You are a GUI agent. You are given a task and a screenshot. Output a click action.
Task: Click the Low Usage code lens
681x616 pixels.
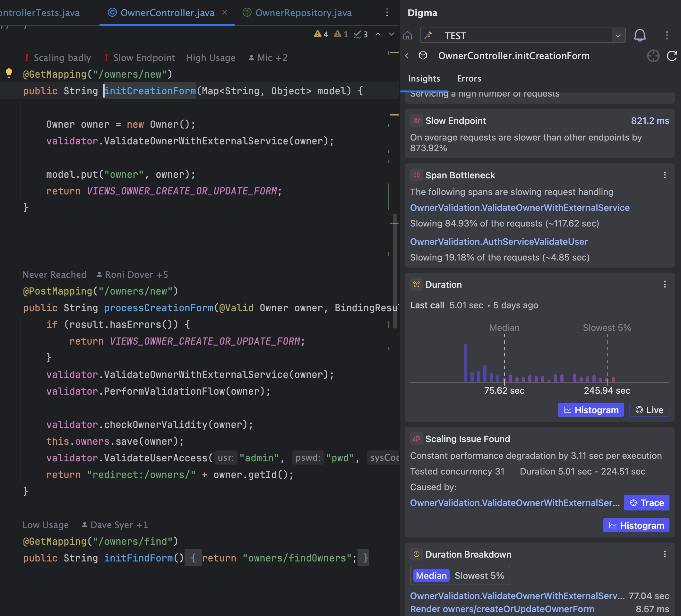(46, 525)
